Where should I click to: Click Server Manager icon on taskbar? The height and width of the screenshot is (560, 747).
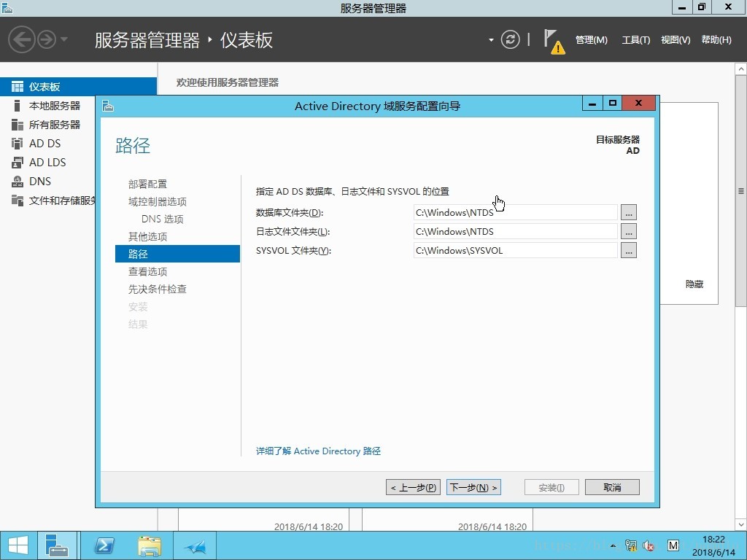(57, 545)
